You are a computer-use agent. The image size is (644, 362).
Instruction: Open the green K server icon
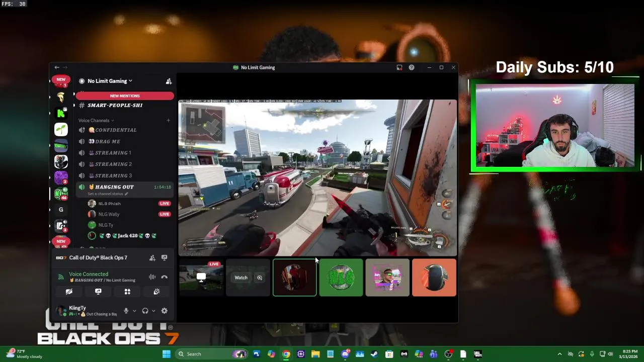(x=61, y=113)
